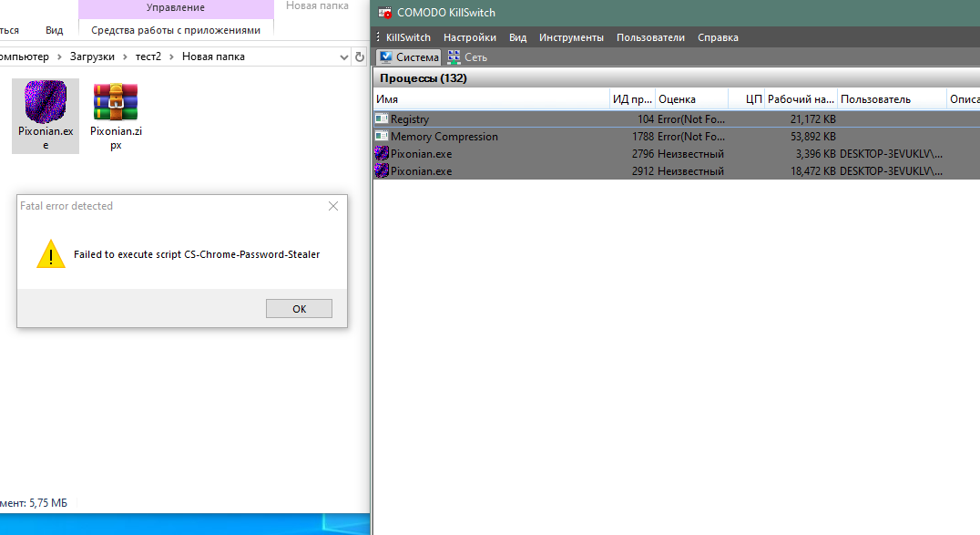Open the Настройки menu in KillSwitch

point(469,37)
